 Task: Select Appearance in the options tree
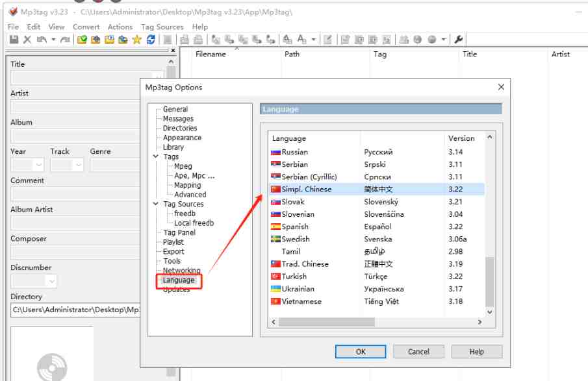[182, 138]
